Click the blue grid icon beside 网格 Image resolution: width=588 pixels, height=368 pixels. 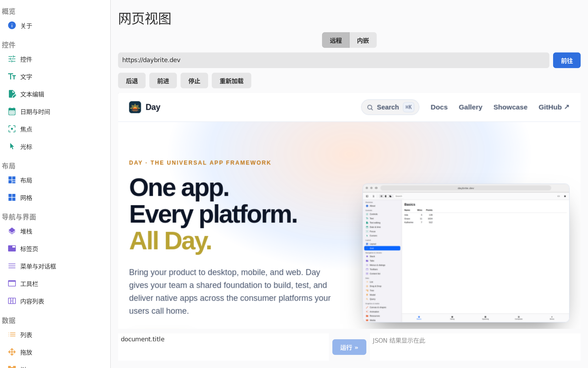coord(12,197)
